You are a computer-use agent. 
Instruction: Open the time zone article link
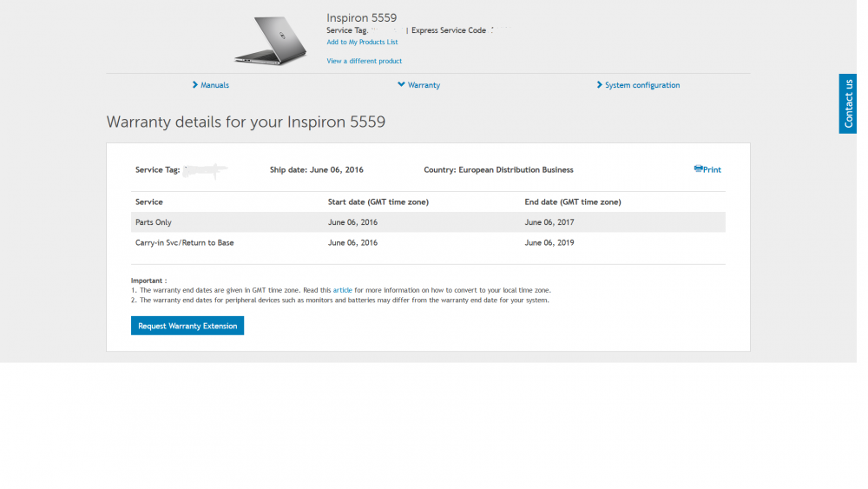(342, 290)
